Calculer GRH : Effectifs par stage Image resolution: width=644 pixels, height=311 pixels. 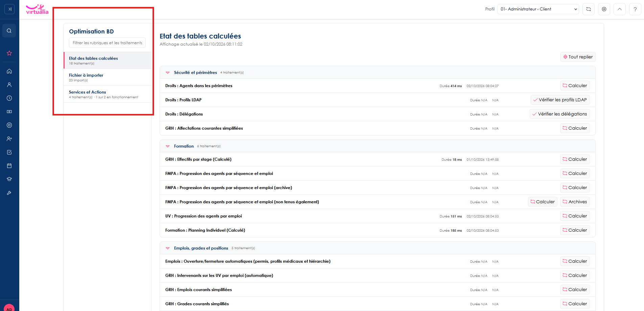click(x=575, y=159)
